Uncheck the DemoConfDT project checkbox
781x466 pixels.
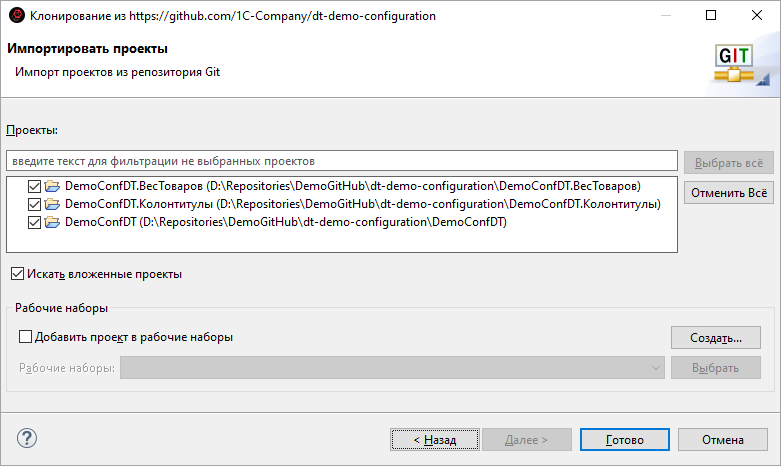pos(36,222)
